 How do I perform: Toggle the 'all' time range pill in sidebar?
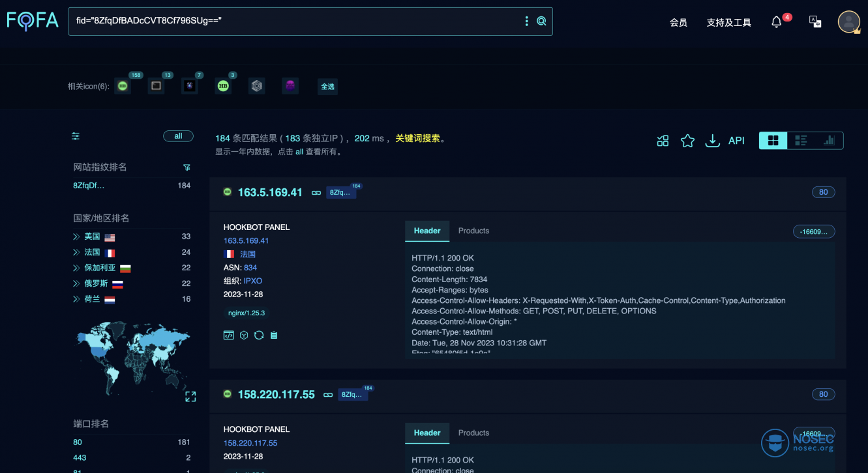pos(178,136)
